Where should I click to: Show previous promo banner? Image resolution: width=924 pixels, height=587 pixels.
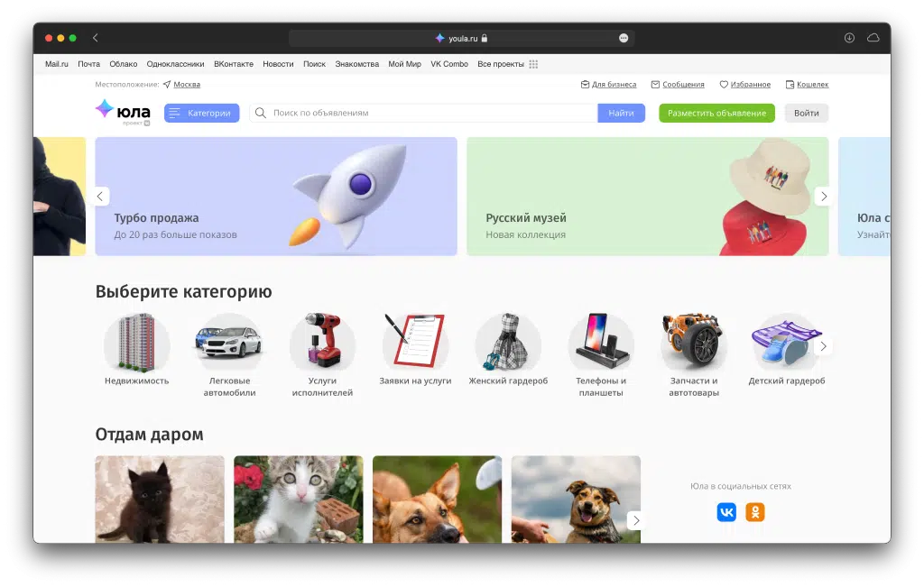pyautogui.click(x=100, y=196)
